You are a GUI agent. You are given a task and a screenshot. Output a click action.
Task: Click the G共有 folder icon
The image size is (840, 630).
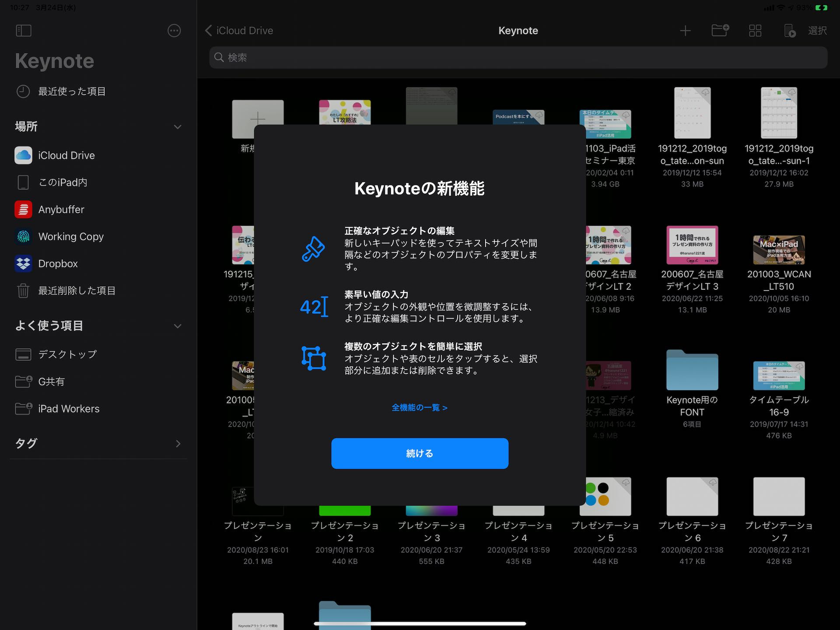23,381
